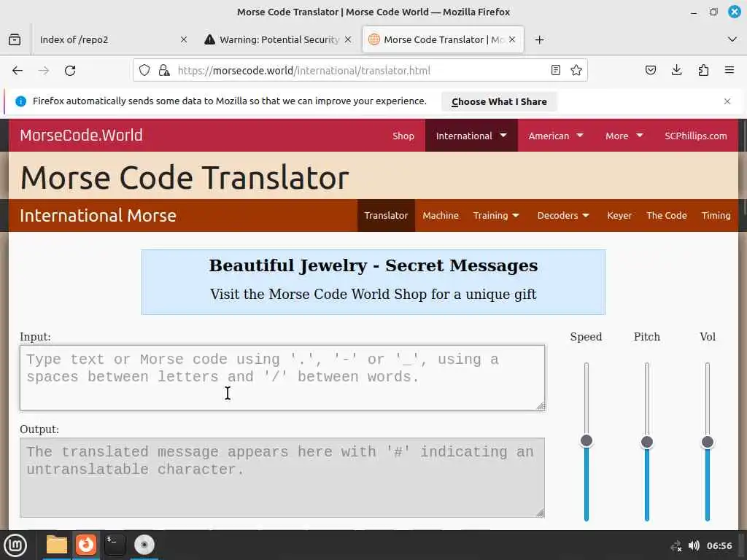Close the Morse Code Translator tab

tap(512, 39)
